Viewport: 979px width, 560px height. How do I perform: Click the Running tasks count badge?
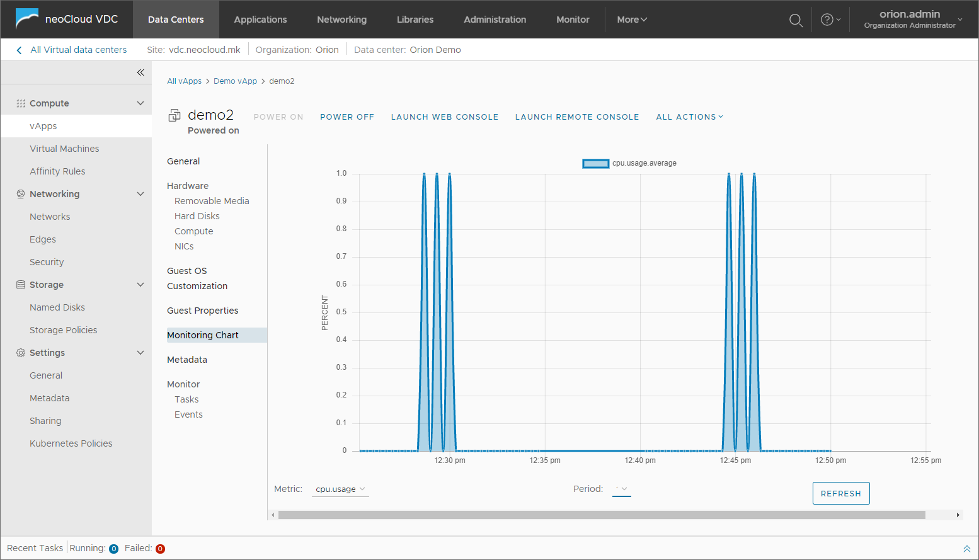pyautogui.click(x=113, y=549)
